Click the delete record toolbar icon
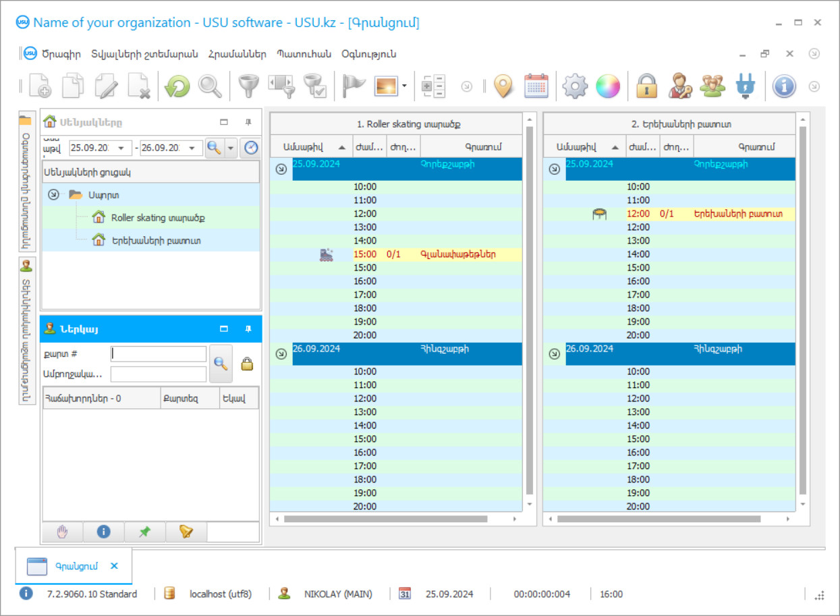 coord(139,86)
